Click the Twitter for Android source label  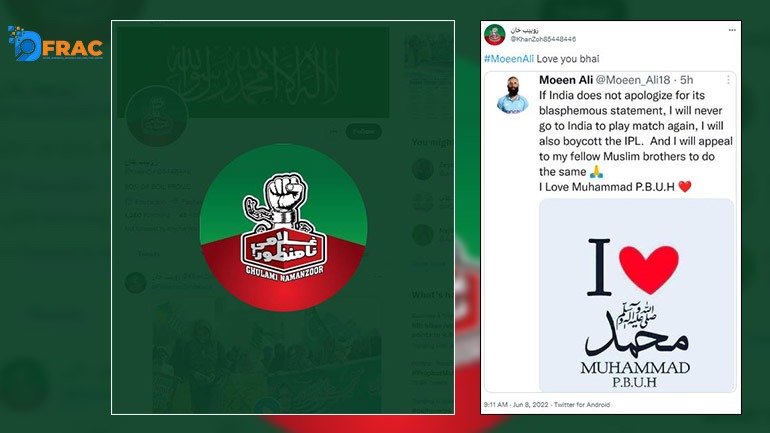coord(582,405)
